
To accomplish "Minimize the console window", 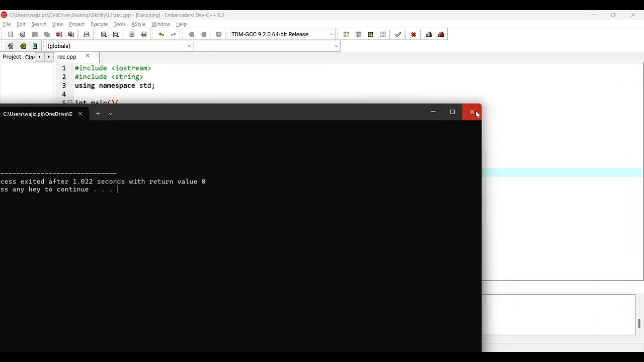I will [433, 112].
